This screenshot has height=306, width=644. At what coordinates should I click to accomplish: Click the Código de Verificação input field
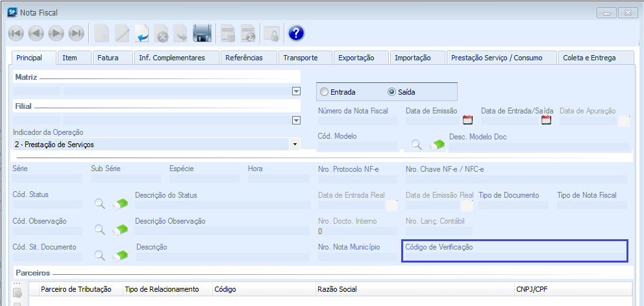click(515, 257)
